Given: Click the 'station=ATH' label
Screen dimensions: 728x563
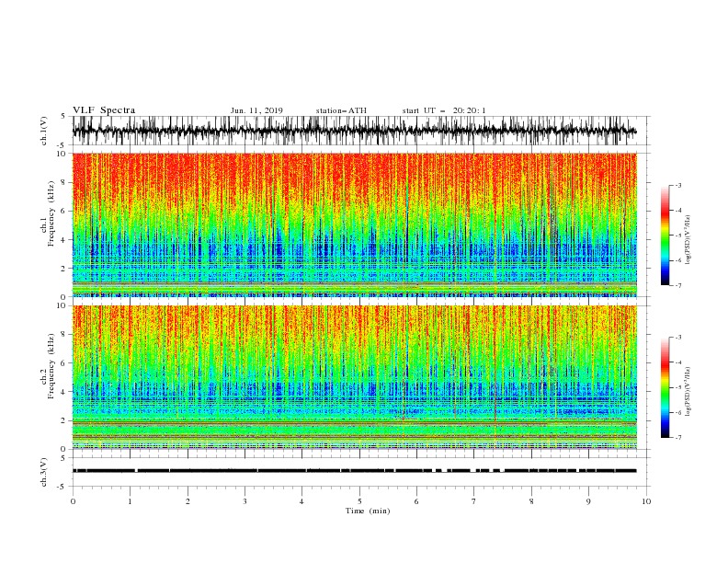Looking at the screenshot, I should [x=341, y=110].
